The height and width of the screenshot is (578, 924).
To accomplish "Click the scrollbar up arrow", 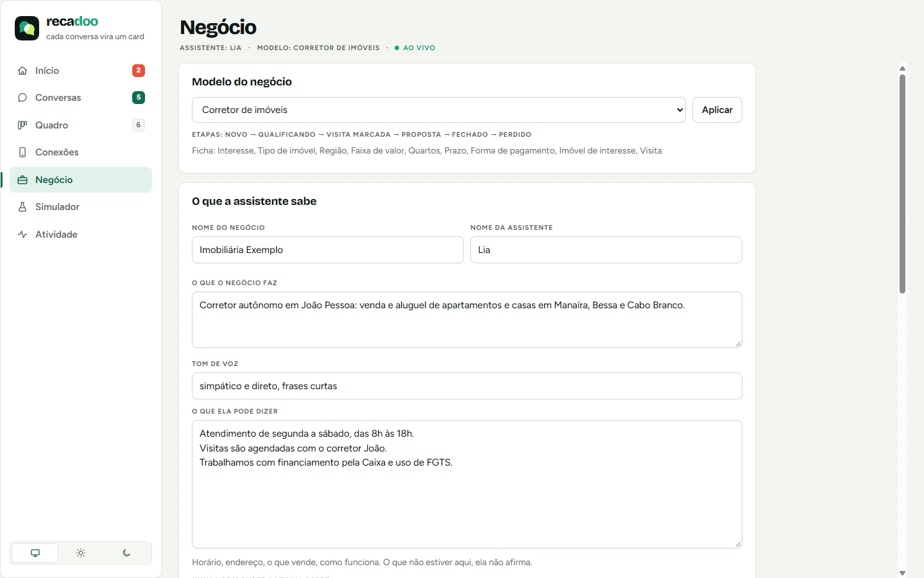I will click(x=902, y=68).
